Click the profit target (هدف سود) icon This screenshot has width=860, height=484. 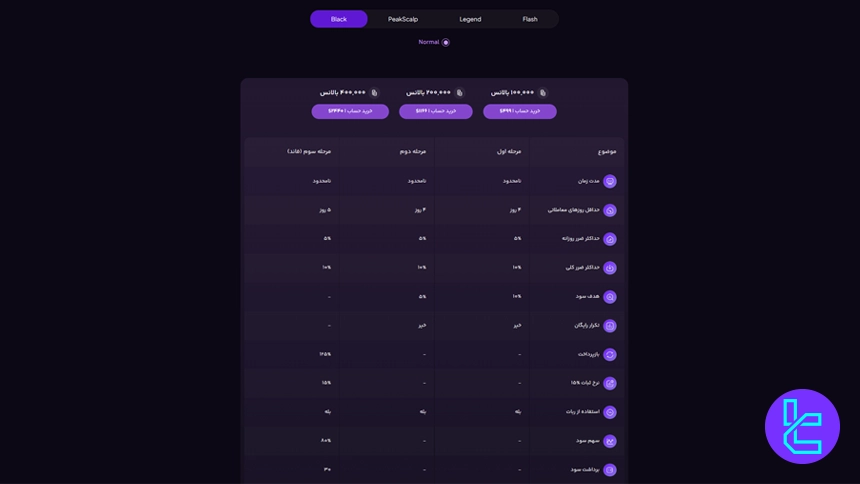click(x=610, y=297)
